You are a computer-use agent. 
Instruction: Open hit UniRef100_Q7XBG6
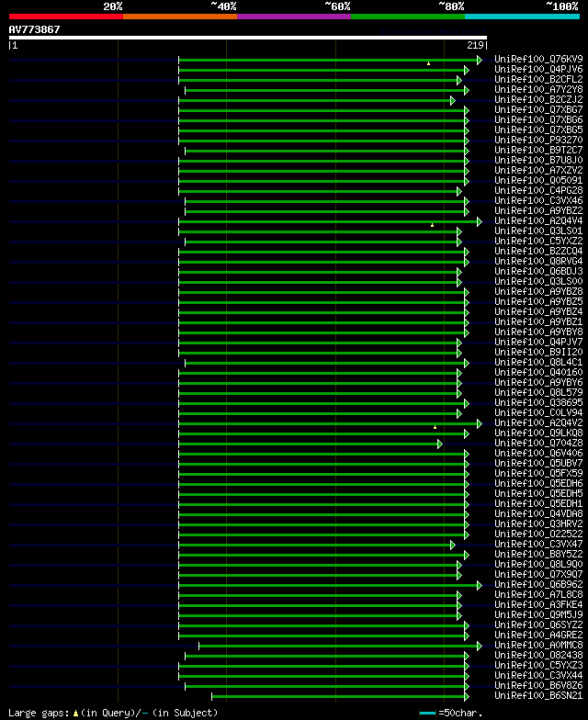[x=538, y=119]
